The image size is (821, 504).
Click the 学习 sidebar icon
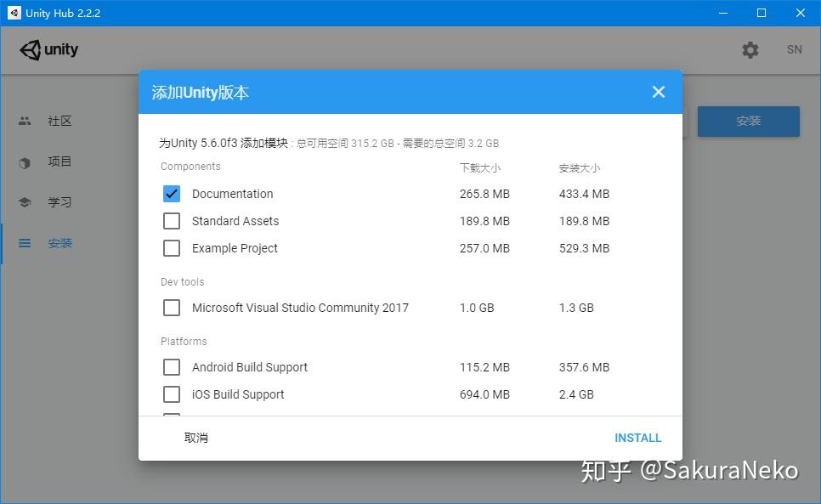pos(24,202)
